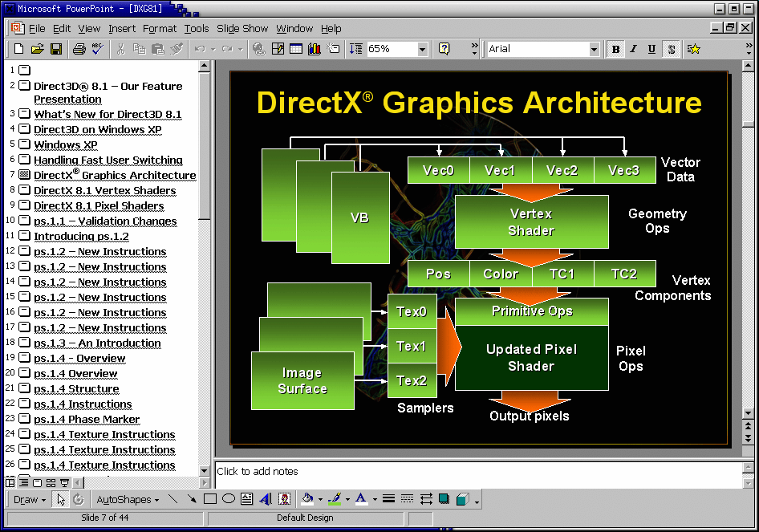Open the Arial font name dropdown

point(594,49)
